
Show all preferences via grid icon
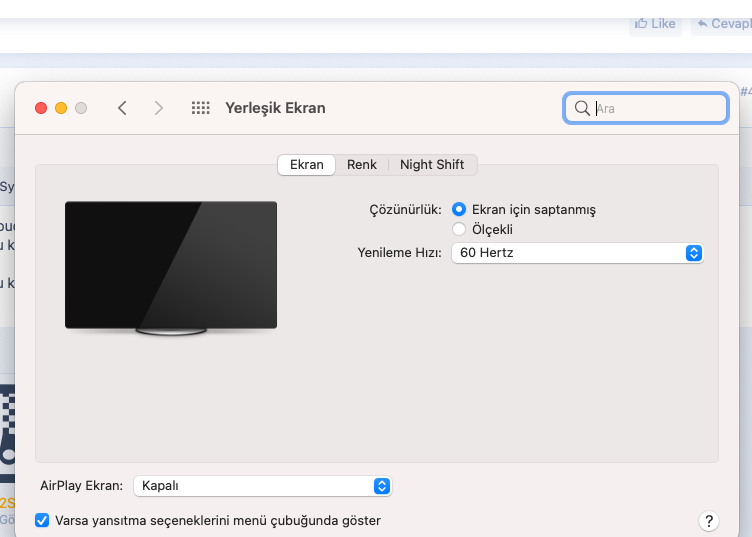pos(200,108)
